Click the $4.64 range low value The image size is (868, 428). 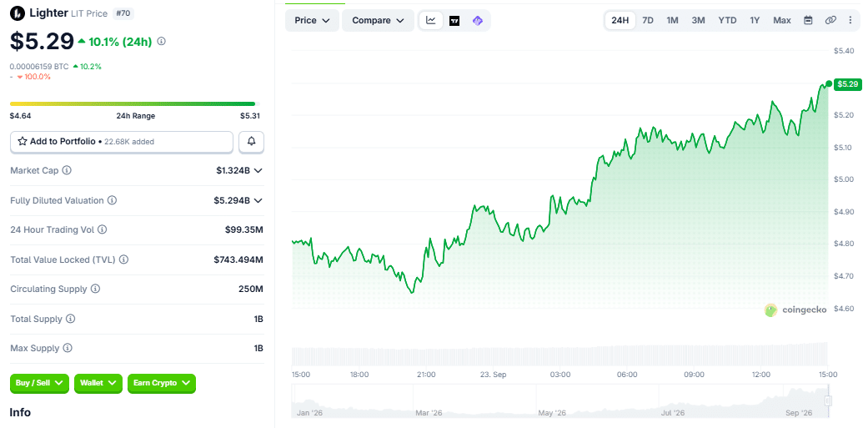click(x=19, y=116)
